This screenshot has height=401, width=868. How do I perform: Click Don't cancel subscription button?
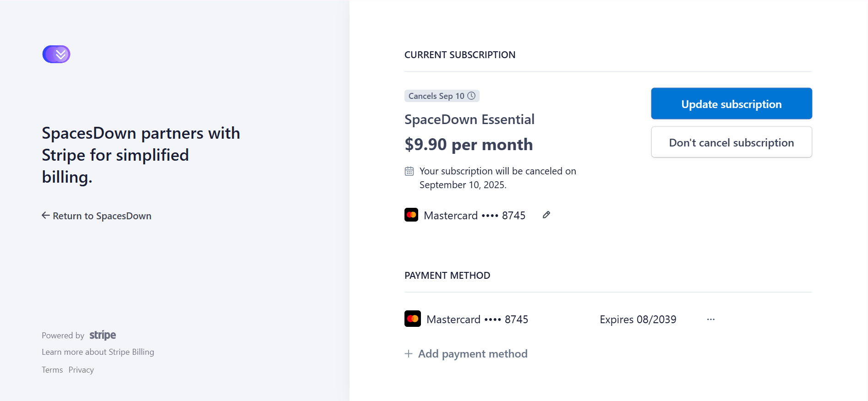point(732,142)
